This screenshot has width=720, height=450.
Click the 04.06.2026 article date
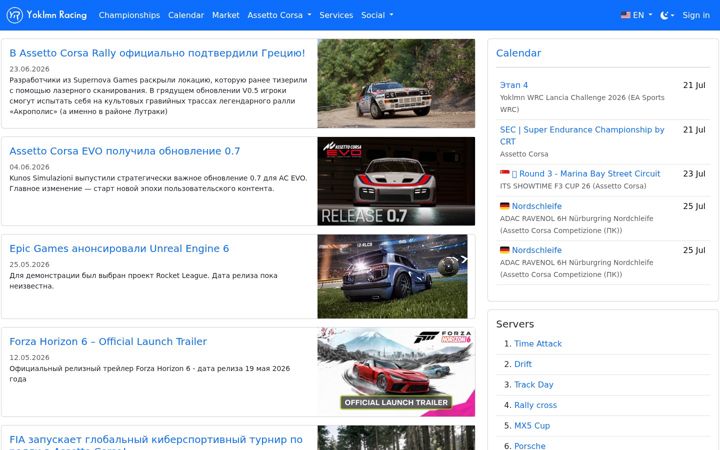point(29,167)
